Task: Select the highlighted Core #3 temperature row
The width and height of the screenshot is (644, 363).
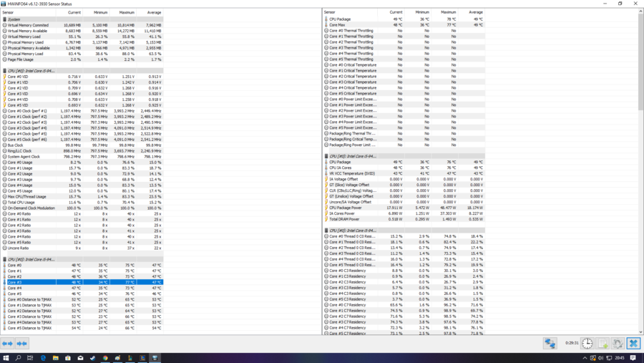Action: [x=82, y=282]
